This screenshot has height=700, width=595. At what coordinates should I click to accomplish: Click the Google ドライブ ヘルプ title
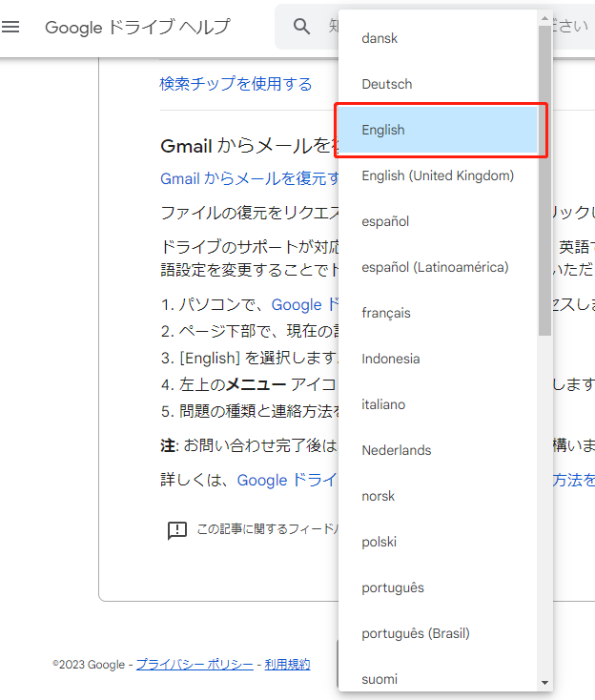137,27
